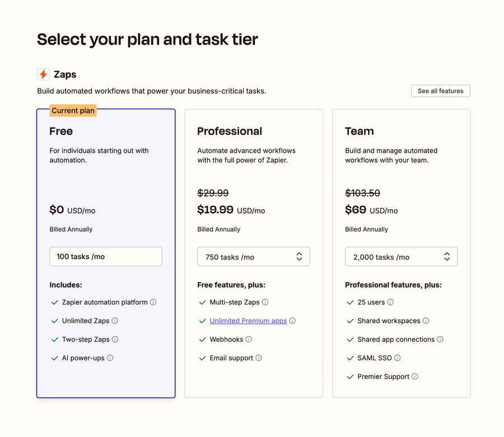Screen dimensions: 504x437
Task: View the Email support info tooltip
Action: [x=258, y=358]
